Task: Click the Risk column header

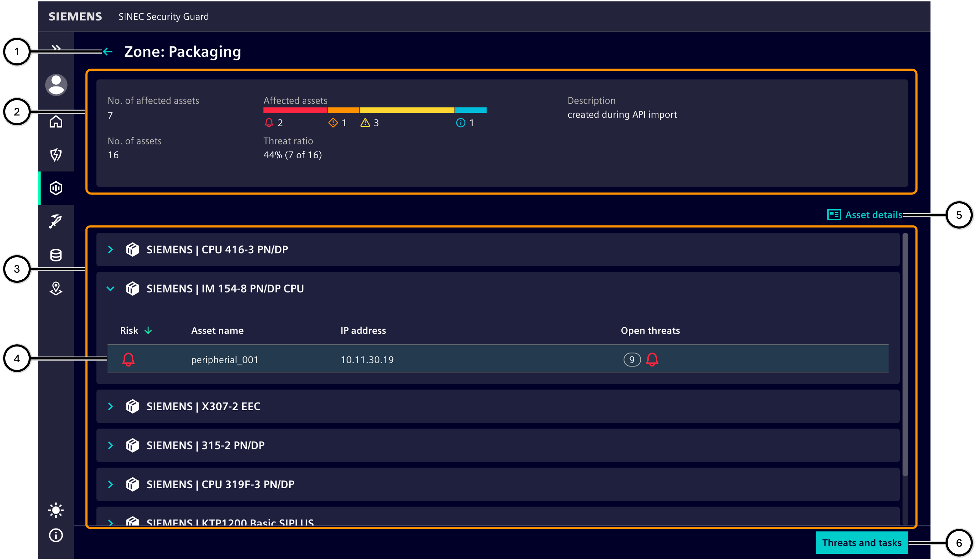Action: (129, 330)
